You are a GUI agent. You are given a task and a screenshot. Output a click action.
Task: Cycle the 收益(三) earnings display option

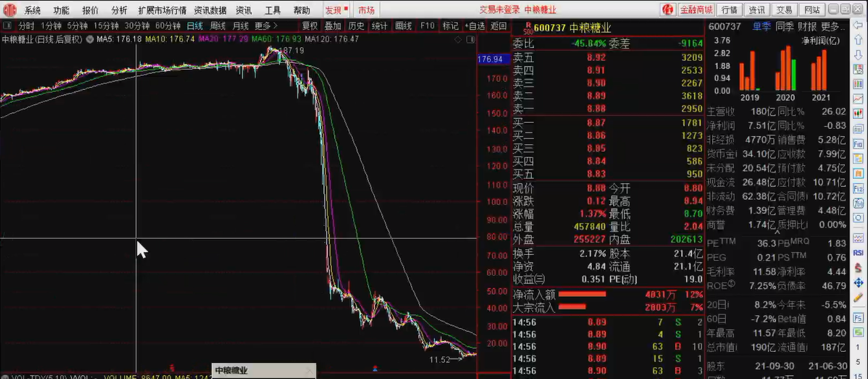point(529,279)
